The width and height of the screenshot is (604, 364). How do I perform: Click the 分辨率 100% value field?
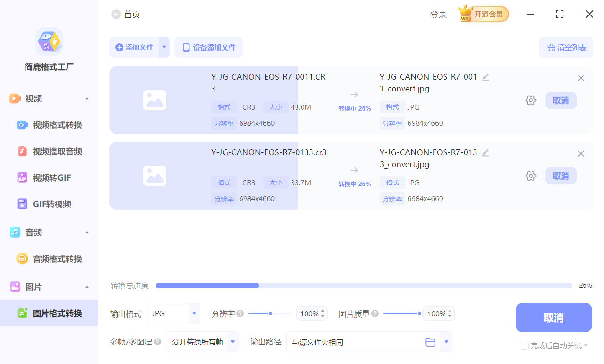tap(312, 313)
